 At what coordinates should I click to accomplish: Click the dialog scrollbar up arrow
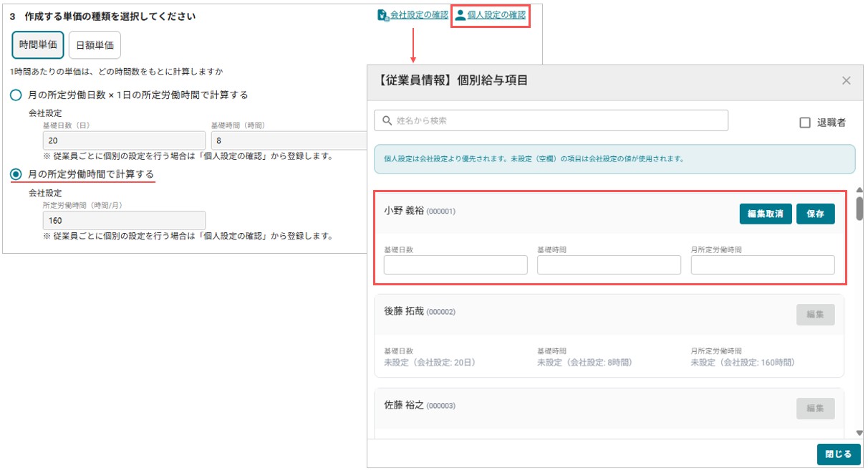click(859, 190)
